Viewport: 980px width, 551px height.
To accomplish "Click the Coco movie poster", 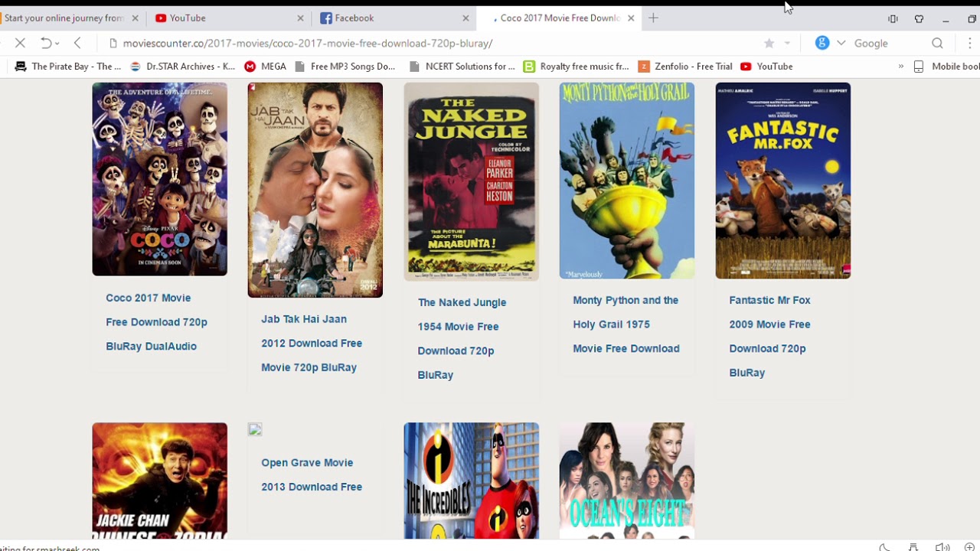I will (x=159, y=179).
